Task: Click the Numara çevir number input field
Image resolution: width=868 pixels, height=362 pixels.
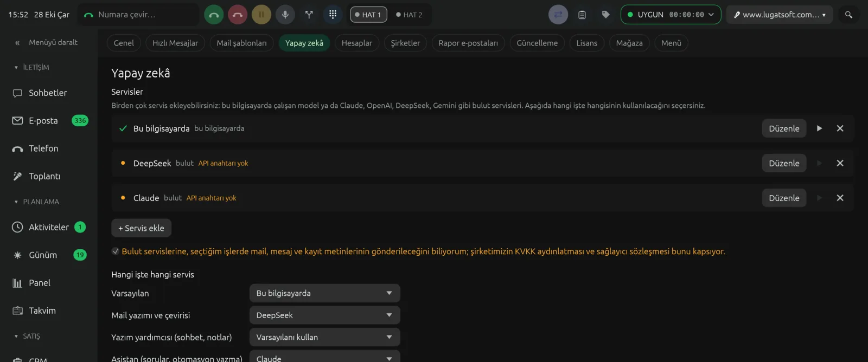Action: [138, 15]
